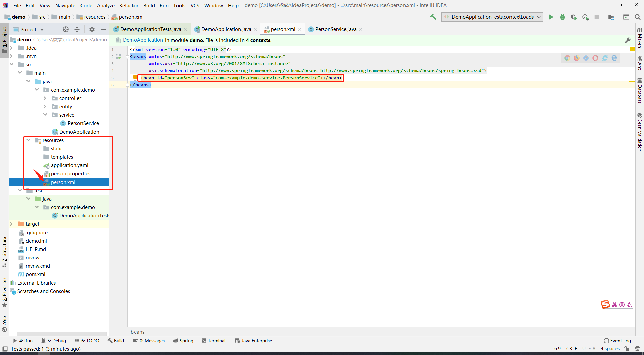The width and height of the screenshot is (644, 355).
Task: Open in Chrome browser icon
Action: [567, 58]
